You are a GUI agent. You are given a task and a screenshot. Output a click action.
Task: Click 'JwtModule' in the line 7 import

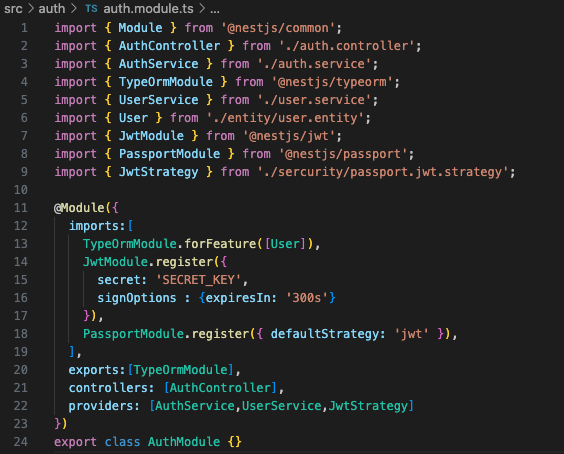coord(151,136)
